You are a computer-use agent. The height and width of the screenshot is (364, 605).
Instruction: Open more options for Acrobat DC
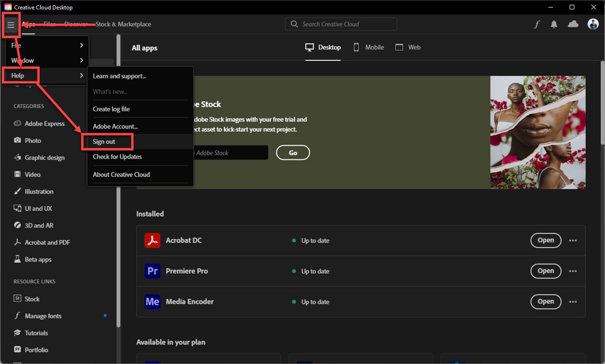pyautogui.click(x=573, y=240)
